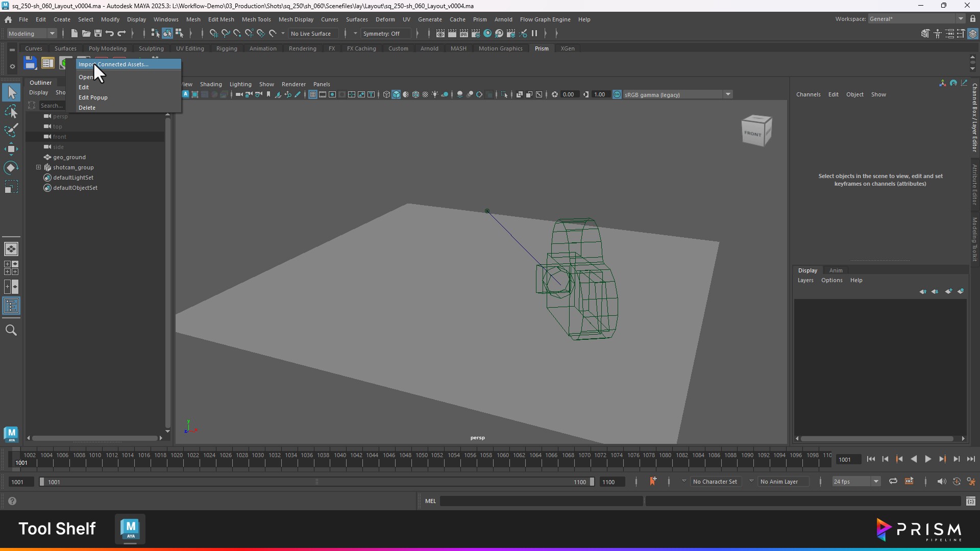Click the bookmark add icon

[653, 481]
